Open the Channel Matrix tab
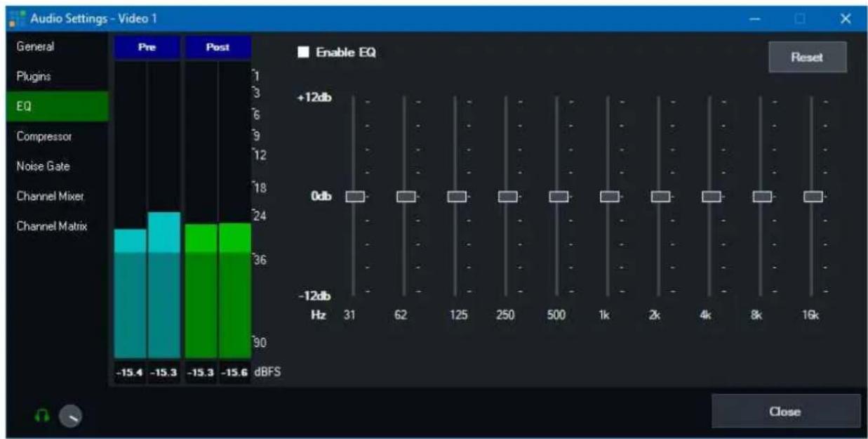The image size is (868, 439). 56,227
